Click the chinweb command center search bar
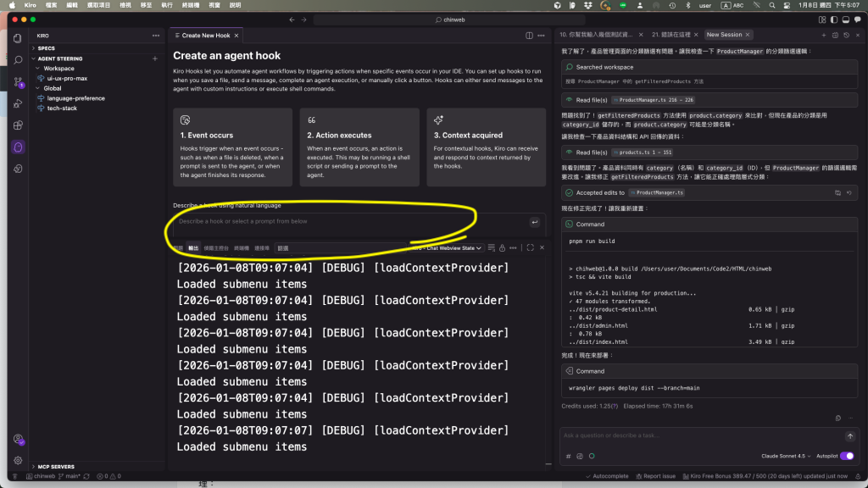The width and height of the screenshot is (868, 488). pyautogui.click(x=450, y=20)
